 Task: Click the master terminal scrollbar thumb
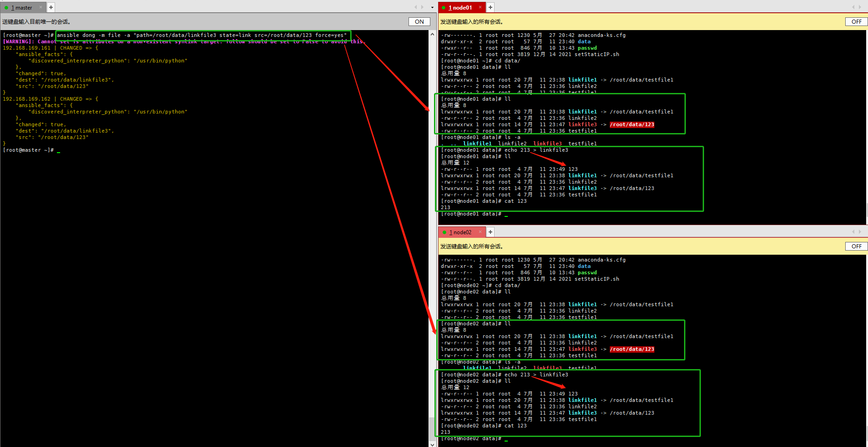click(x=433, y=428)
